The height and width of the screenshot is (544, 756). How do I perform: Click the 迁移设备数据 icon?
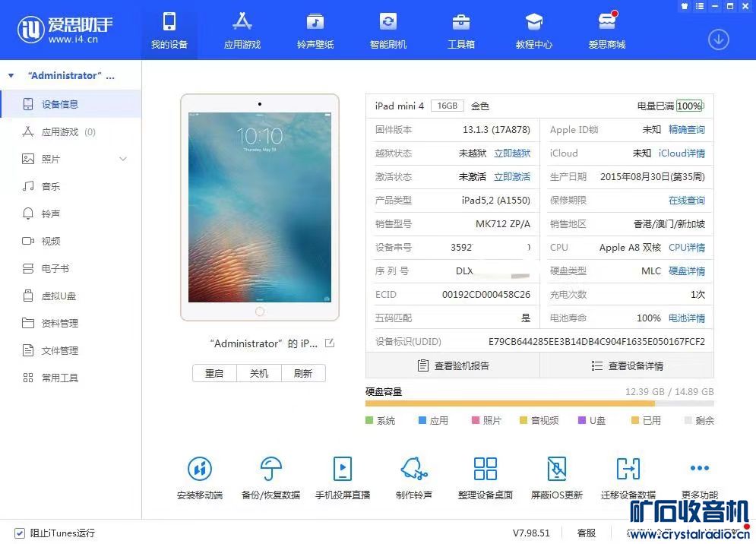click(x=628, y=469)
